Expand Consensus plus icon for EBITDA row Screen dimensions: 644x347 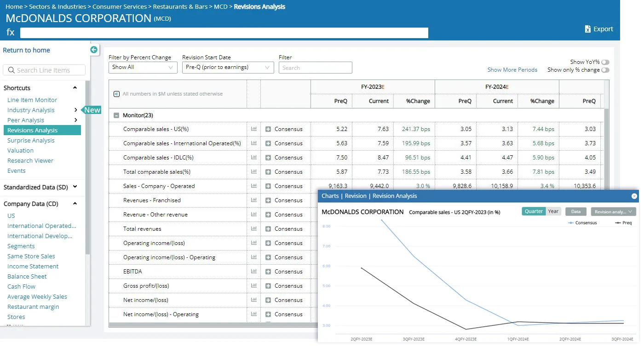[x=268, y=272]
